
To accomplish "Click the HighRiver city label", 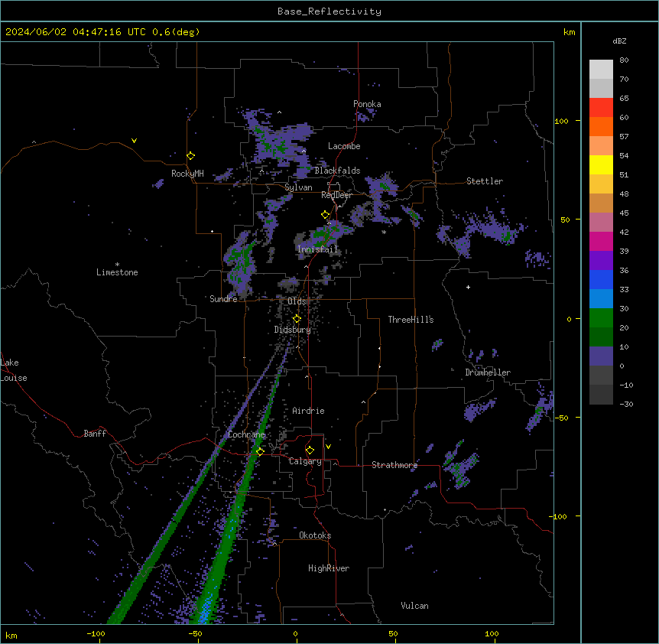I will tap(329, 568).
